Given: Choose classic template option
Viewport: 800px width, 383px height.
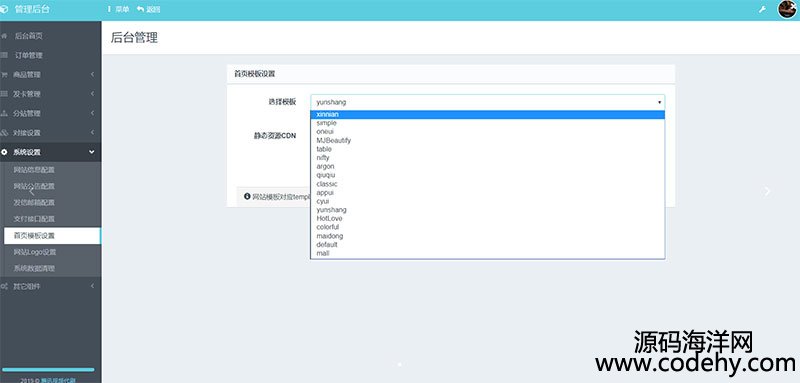Looking at the screenshot, I should tap(487, 184).
